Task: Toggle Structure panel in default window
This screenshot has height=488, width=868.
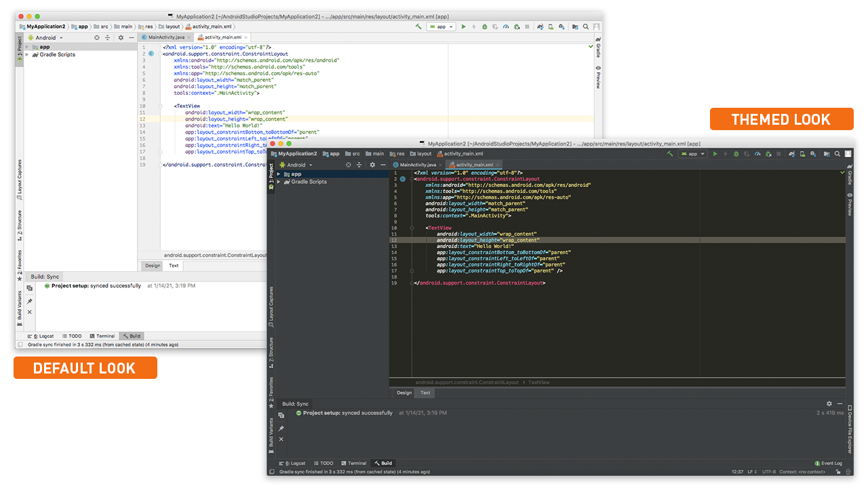Action: (20, 226)
